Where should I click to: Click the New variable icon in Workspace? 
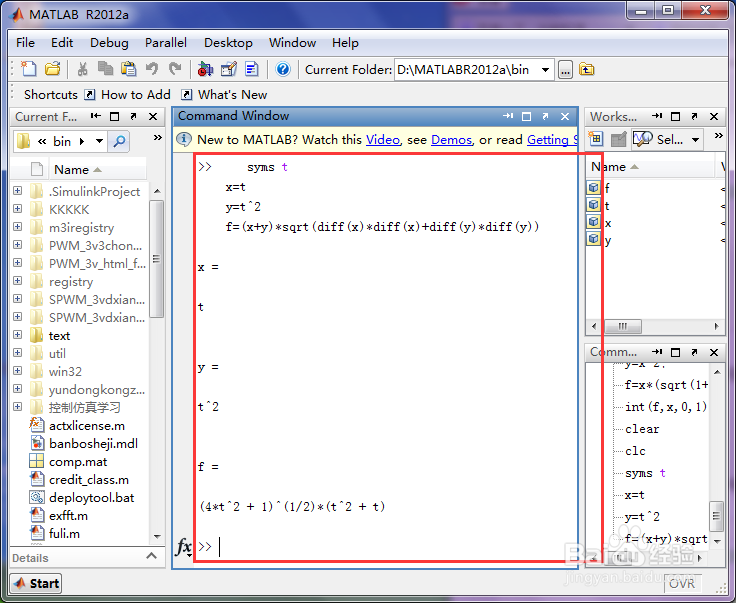(x=596, y=139)
